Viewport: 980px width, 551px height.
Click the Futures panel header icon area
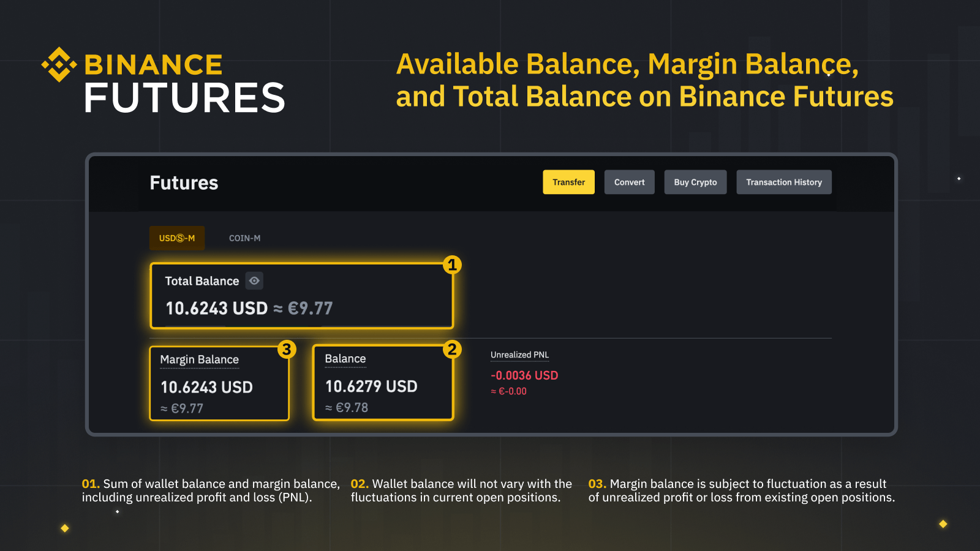[183, 182]
